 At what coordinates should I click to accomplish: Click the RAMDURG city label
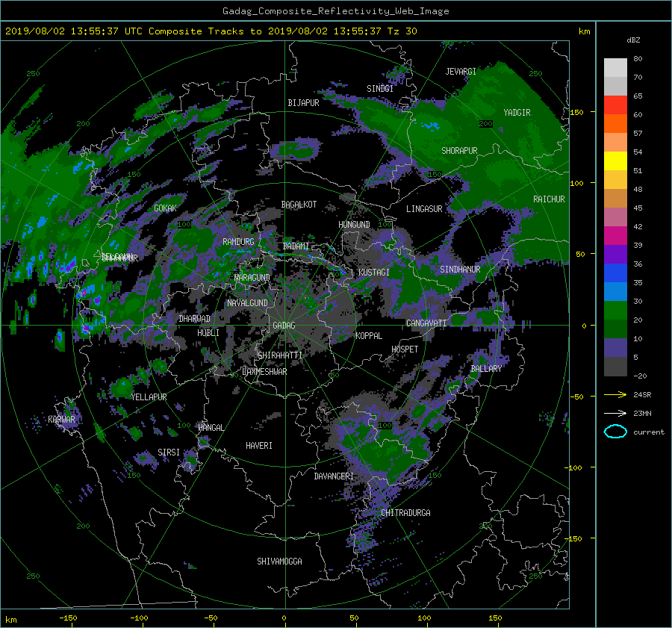click(x=238, y=242)
